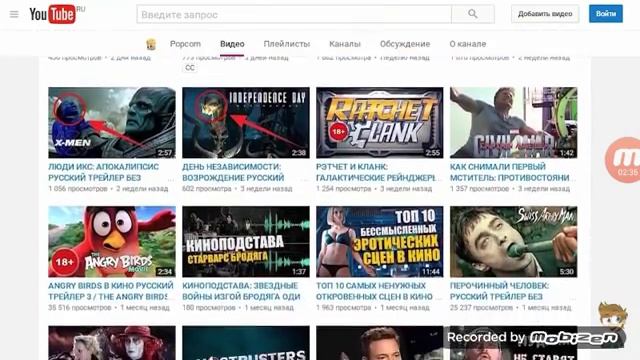The width and height of the screenshot is (640, 360).
Task: Click '1 056 просмотров' view count
Action: (x=78, y=189)
